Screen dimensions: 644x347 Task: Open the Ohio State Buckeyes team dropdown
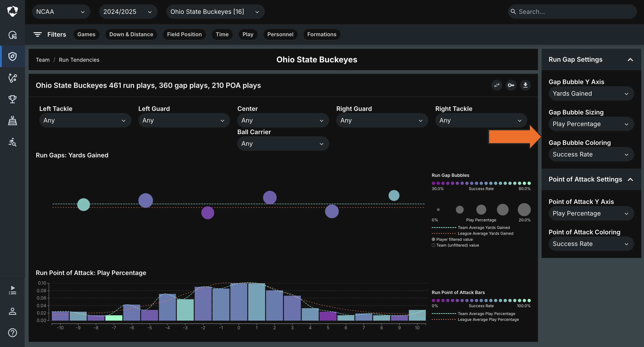[215, 12]
